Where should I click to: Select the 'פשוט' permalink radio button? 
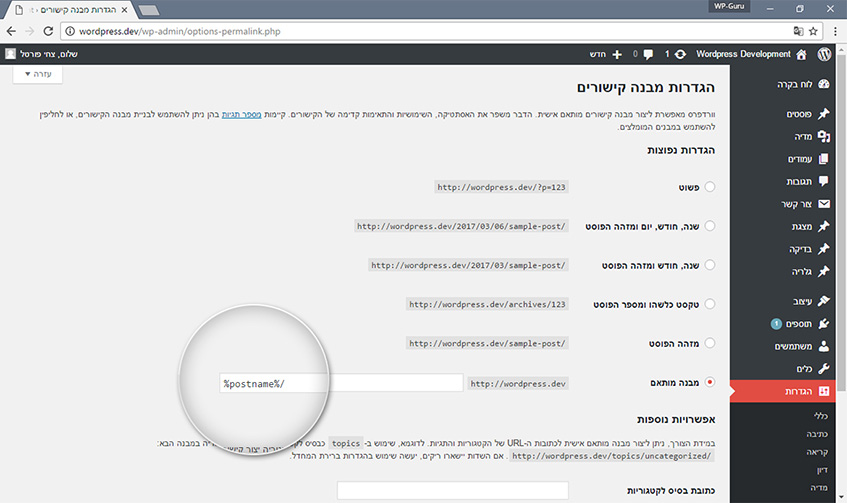pyautogui.click(x=710, y=186)
